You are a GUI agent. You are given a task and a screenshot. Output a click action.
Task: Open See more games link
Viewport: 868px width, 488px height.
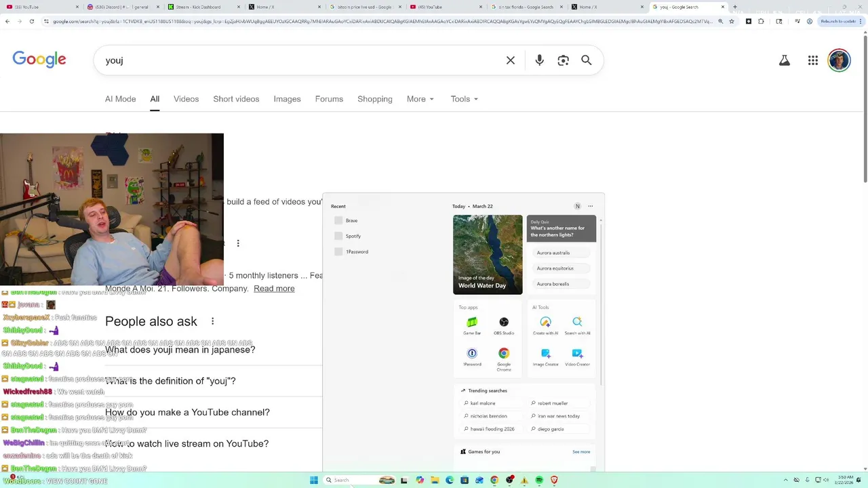(x=581, y=451)
